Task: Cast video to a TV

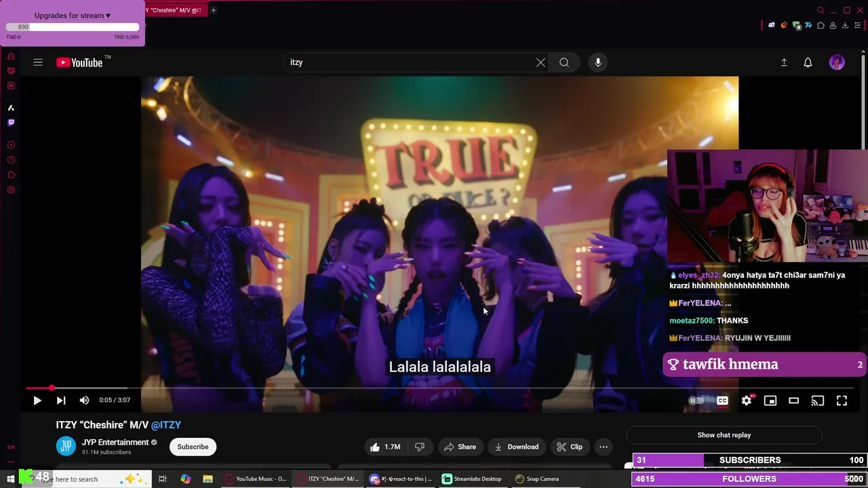Action: pyautogui.click(x=818, y=401)
